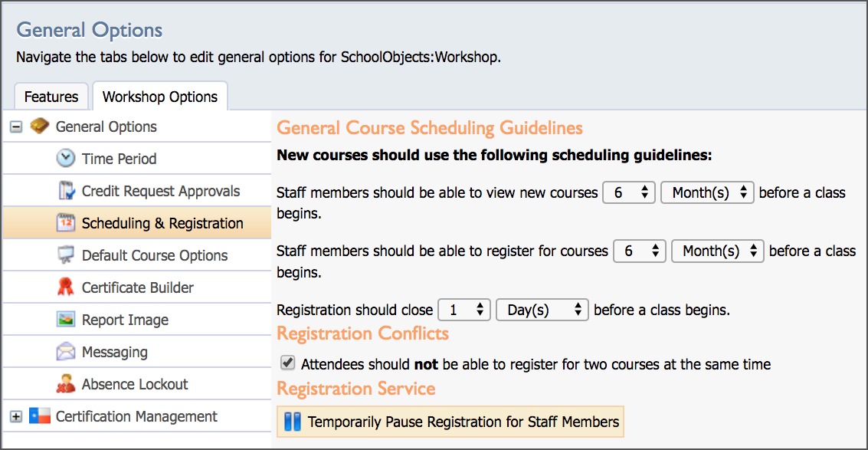Viewport: 868px width, 450px height.
Task: Open the register for courses Month(s) dropdown
Action: point(718,251)
